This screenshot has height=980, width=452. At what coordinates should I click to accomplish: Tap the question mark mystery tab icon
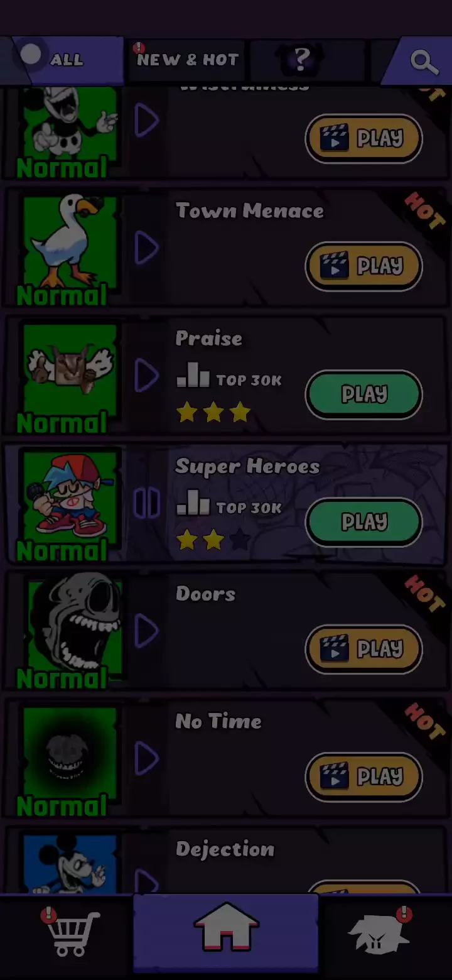pyautogui.click(x=301, y=60)
